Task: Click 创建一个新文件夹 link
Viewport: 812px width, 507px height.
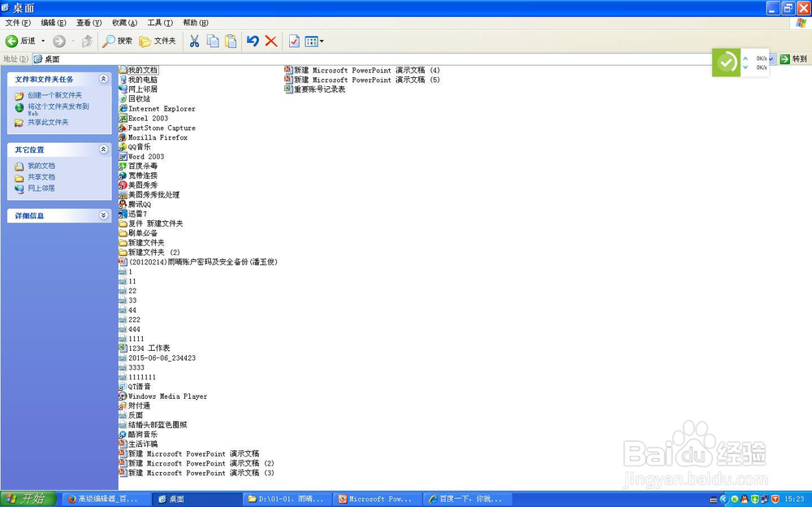Action: [x=54, y=95]
